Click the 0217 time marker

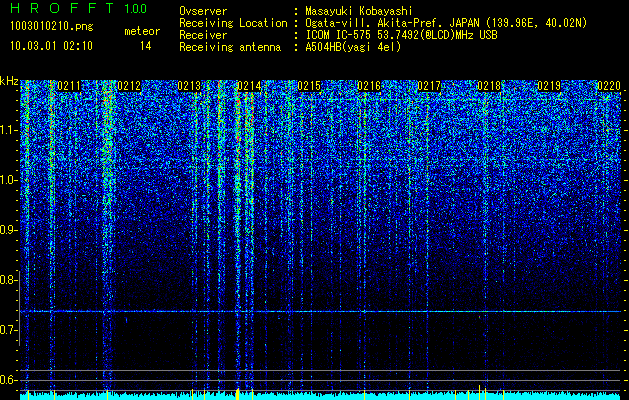coord(429,86)
